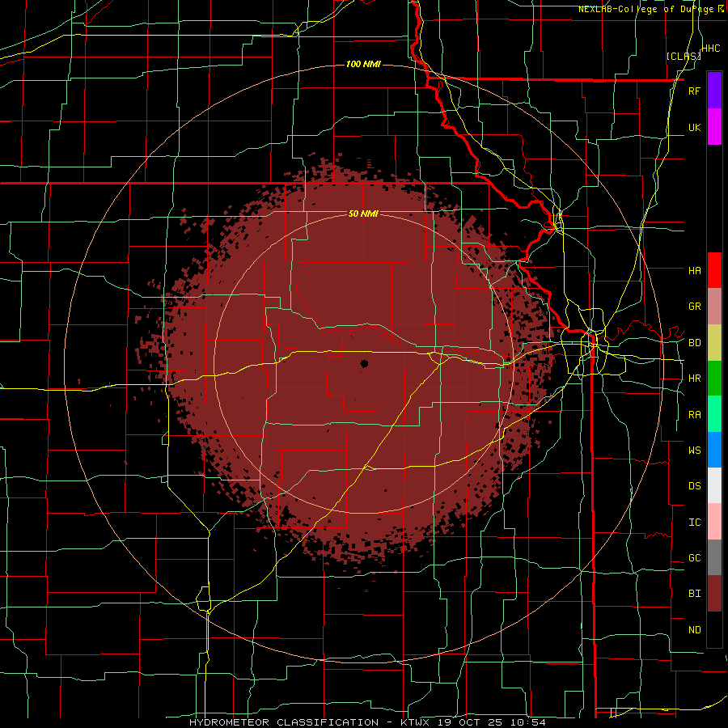Click the BI brown legend swatch
The image size is (728, 728).
tap(714, 594)
